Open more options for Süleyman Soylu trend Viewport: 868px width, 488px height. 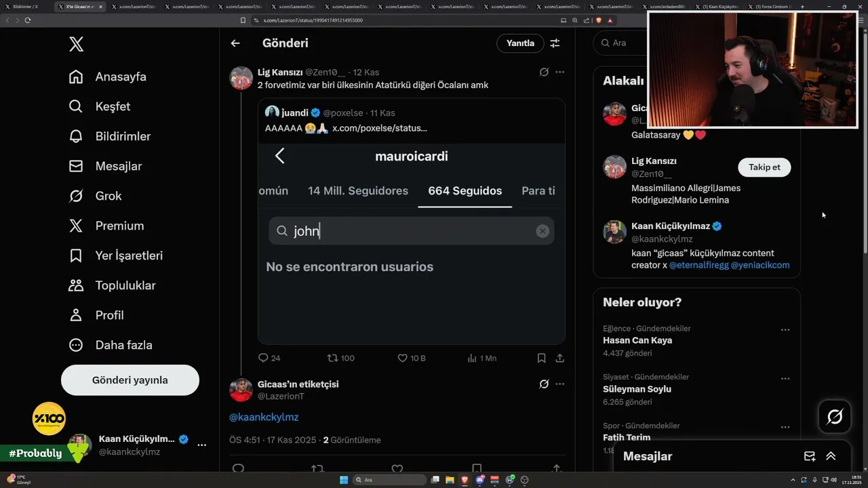(x=785, y=379)
